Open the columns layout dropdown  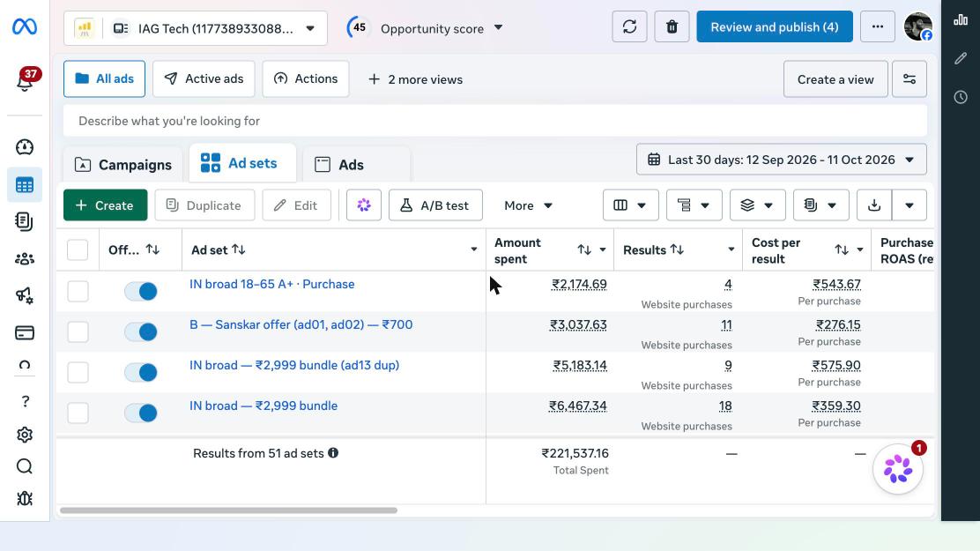(631, 205)
